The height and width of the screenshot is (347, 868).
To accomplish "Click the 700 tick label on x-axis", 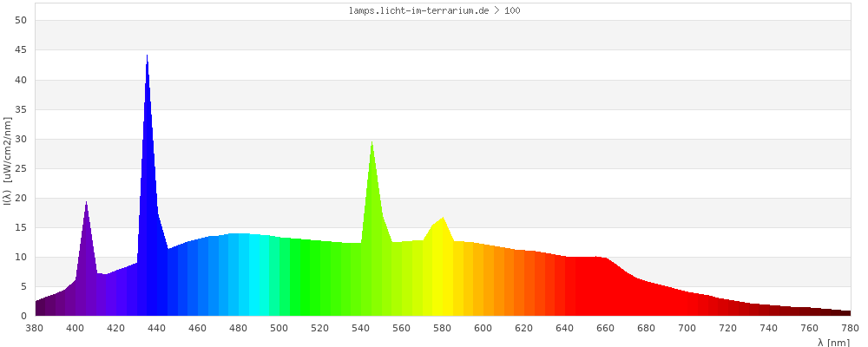I will pos(687,328).
